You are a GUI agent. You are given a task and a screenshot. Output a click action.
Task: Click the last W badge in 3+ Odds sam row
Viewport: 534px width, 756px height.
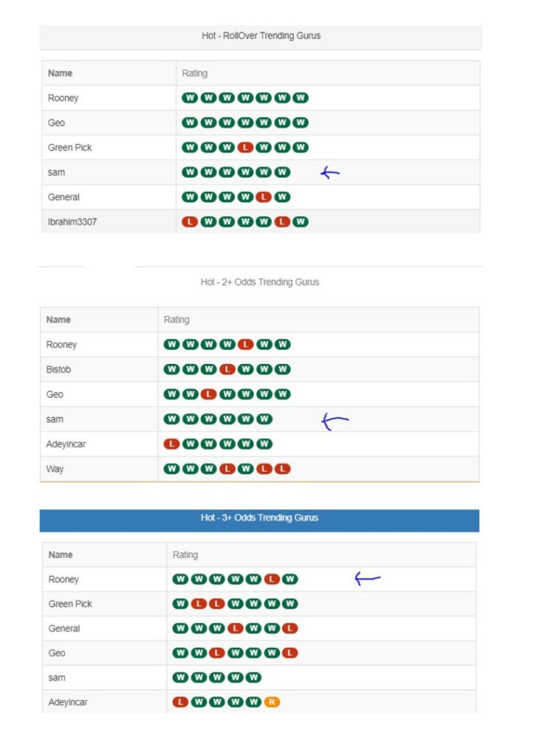click(253, 678)
